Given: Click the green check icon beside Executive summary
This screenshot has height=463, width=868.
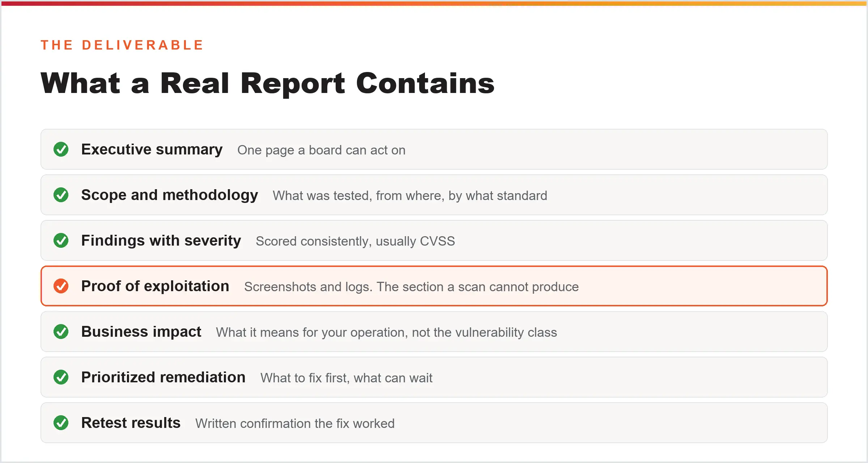Looking at the screenshot, I should point(61,149).
